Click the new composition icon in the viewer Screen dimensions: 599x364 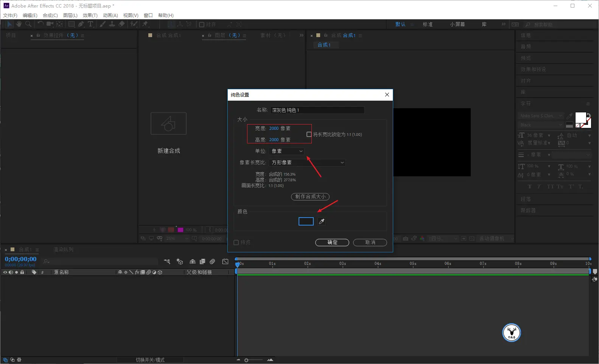tap(168, 123)
